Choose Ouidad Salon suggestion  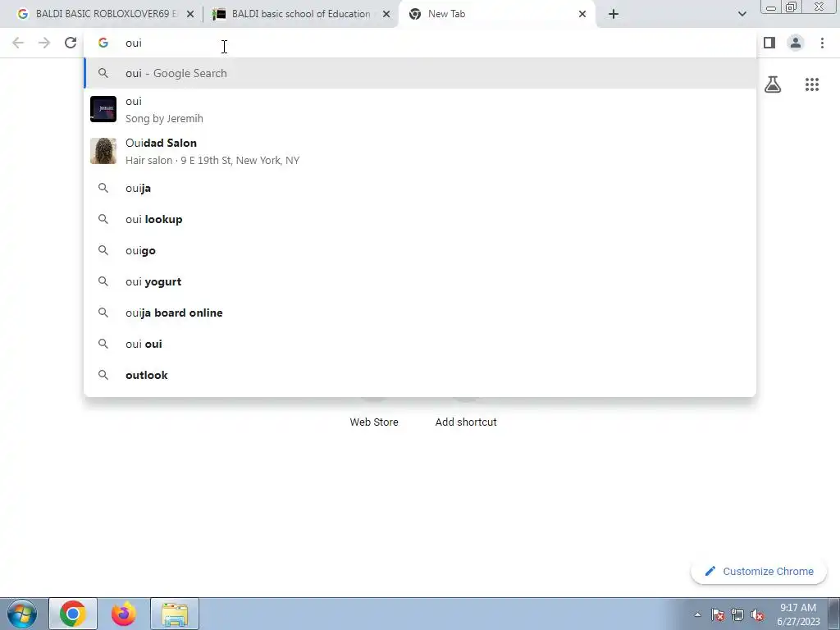coord(420,151)
